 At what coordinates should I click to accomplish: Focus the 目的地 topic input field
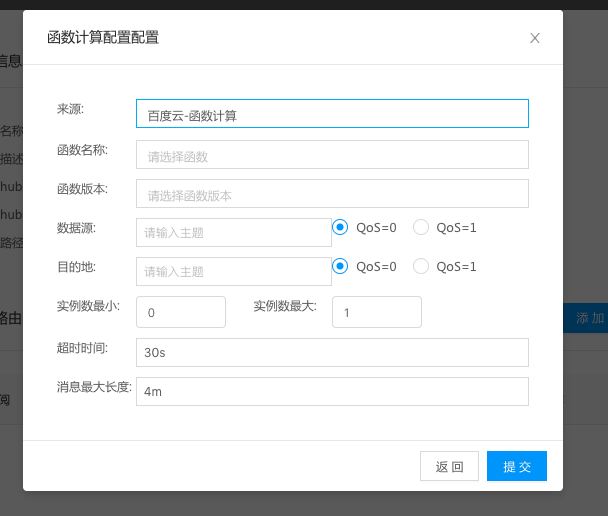234,271
